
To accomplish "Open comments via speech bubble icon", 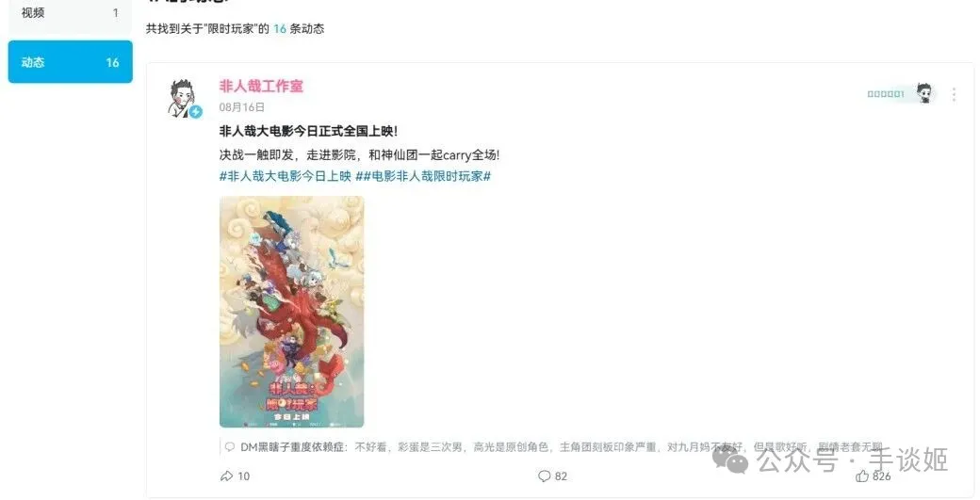I will click(x=545, y=476).
